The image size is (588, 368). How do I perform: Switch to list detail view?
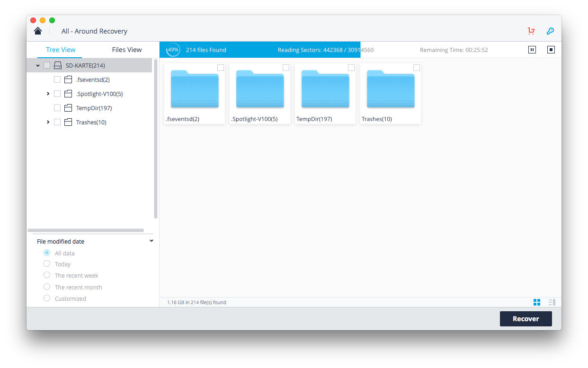point(552,302)
